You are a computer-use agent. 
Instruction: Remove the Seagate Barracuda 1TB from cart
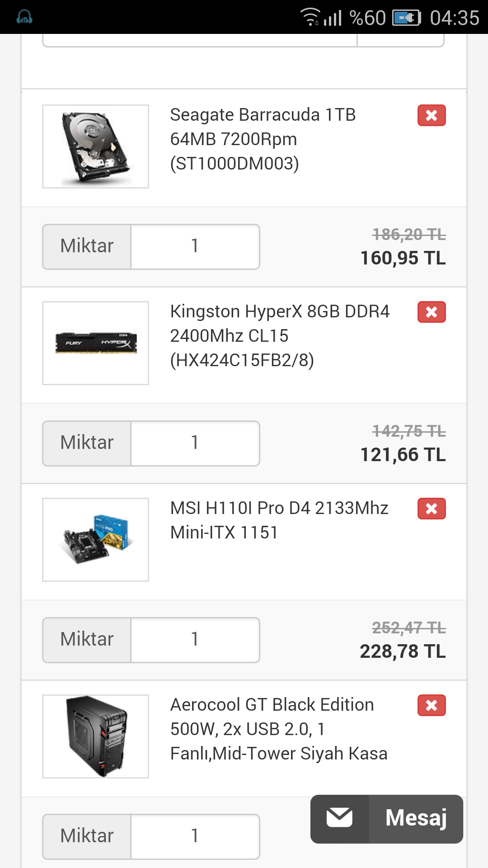[432, 115]
